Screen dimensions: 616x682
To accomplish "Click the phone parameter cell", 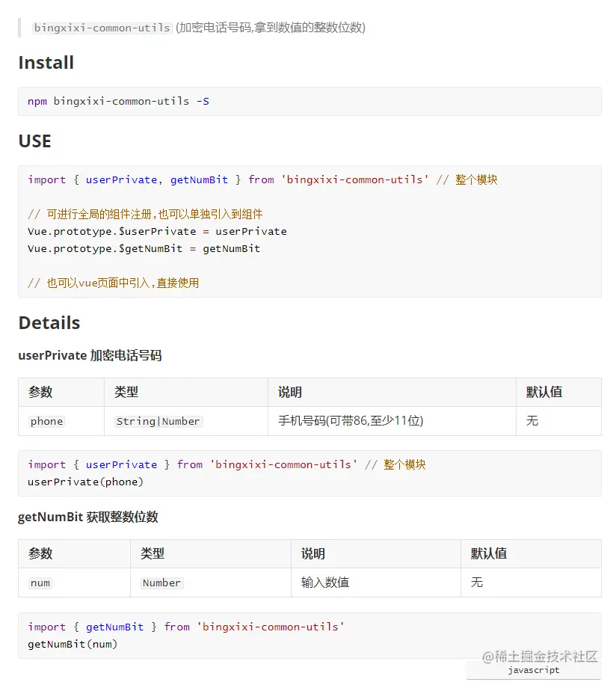I will coord(46,421).
